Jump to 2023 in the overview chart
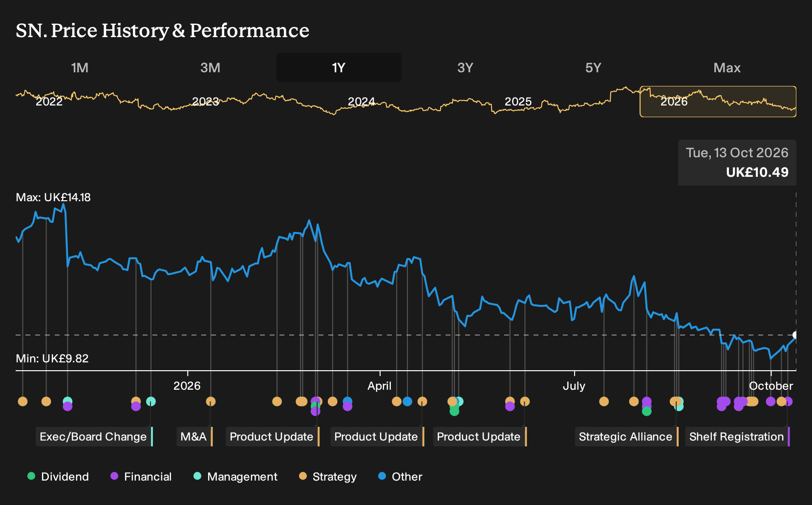Viewport: 812px width, 505px height. pos(205,102)
